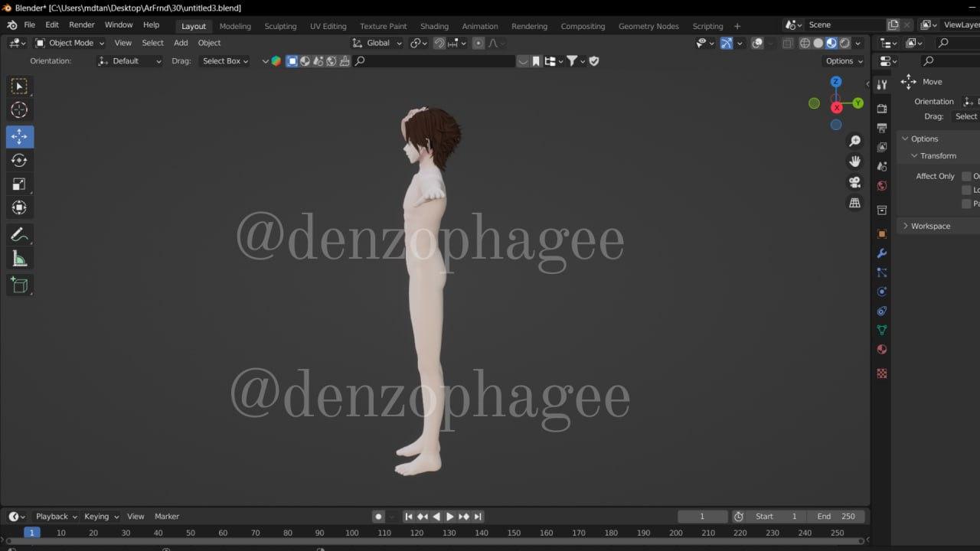Viewport: 980px width, 551px height.
Task: Open the viewport Add menu
Action: click(181, 43)
